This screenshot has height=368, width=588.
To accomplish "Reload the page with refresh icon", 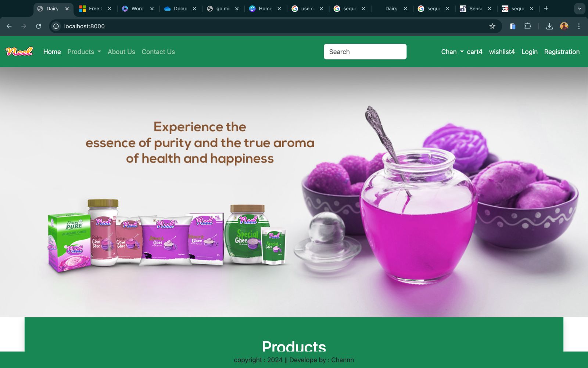I will point(38,26).
